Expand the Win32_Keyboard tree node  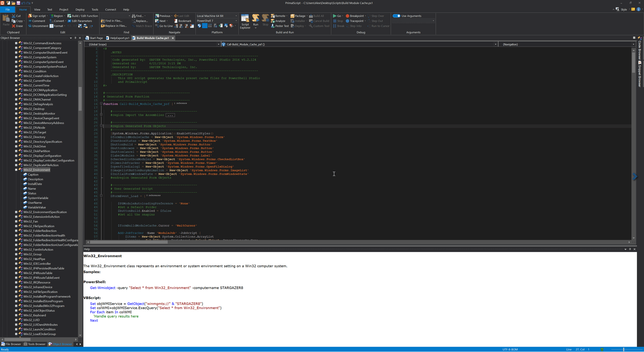[16, 315]
